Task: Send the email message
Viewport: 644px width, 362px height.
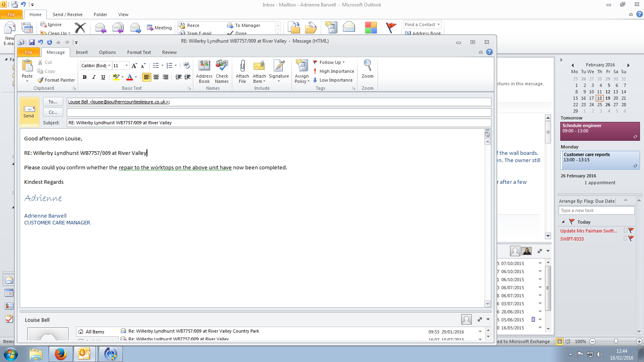Action: point(29,111)
